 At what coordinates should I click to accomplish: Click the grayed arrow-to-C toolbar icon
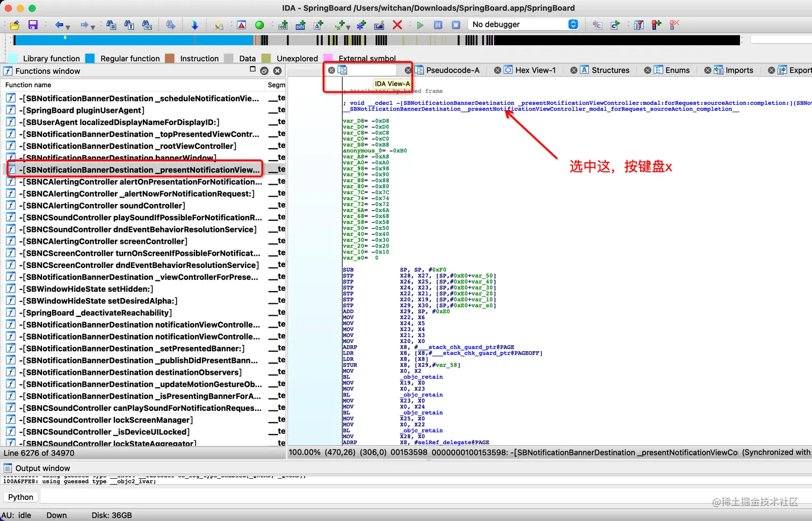tap(597, 25)
